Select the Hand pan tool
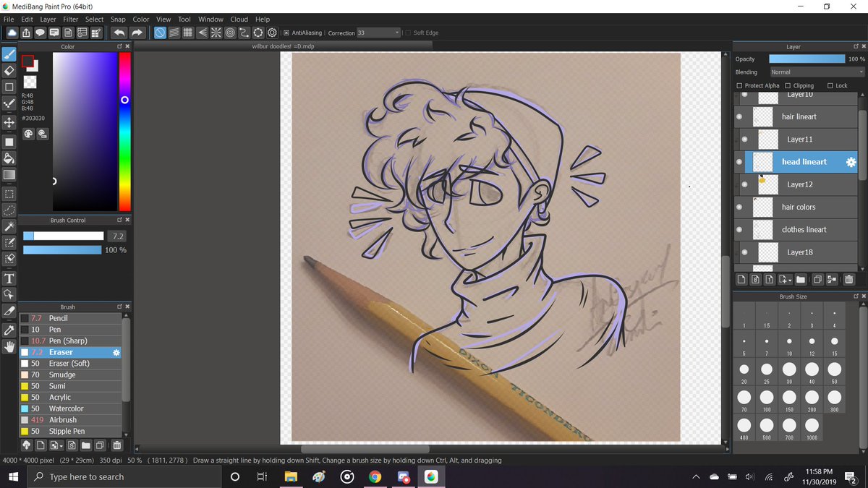Image resolution: width=868 pixels, height=488 pixels. pyautogui.click(x=9, y=347)
